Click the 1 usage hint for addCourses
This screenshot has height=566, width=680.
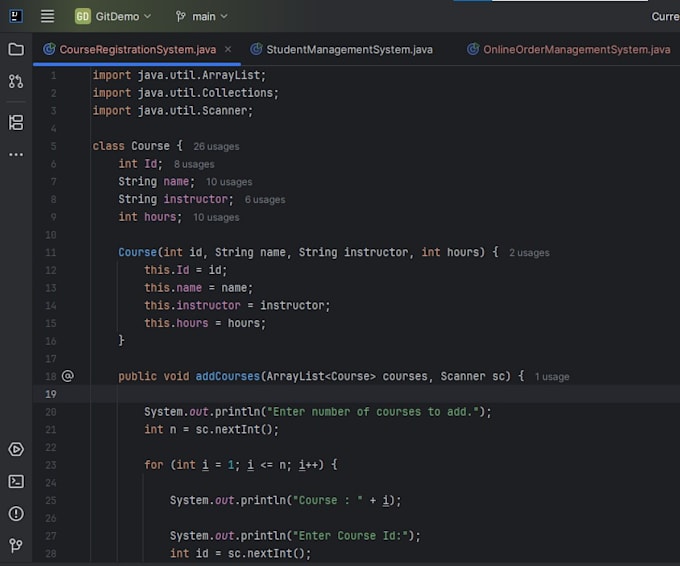[x=552, y=377]
